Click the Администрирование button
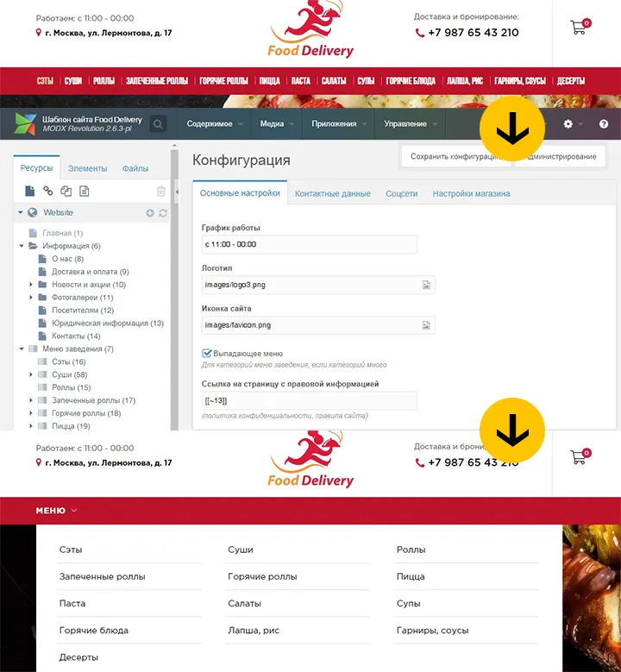621x672 pixels. click(x=560, y=156)
